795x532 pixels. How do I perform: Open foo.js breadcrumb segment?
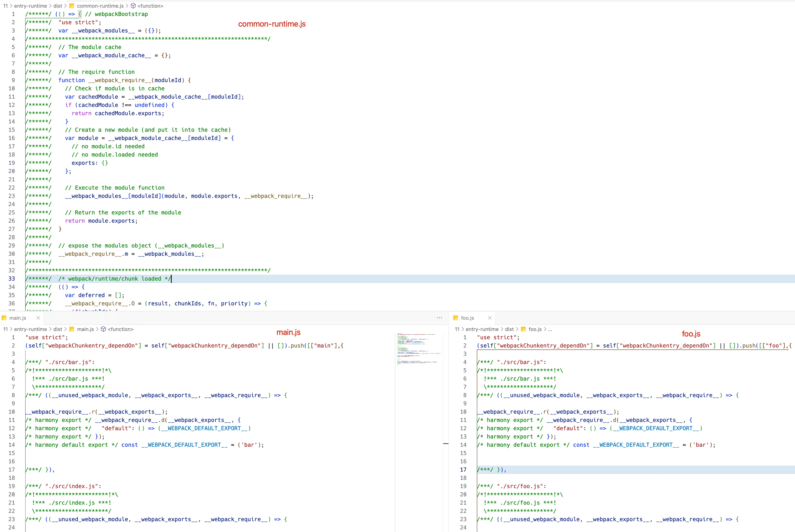pyautogui.click(x=535, y=329)
